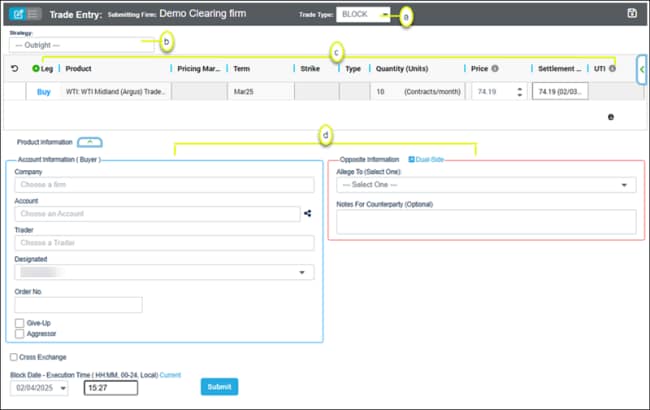Screen dimensions: 650x410
Task: Click the trade entry edit icon
Action: point(18,13)
